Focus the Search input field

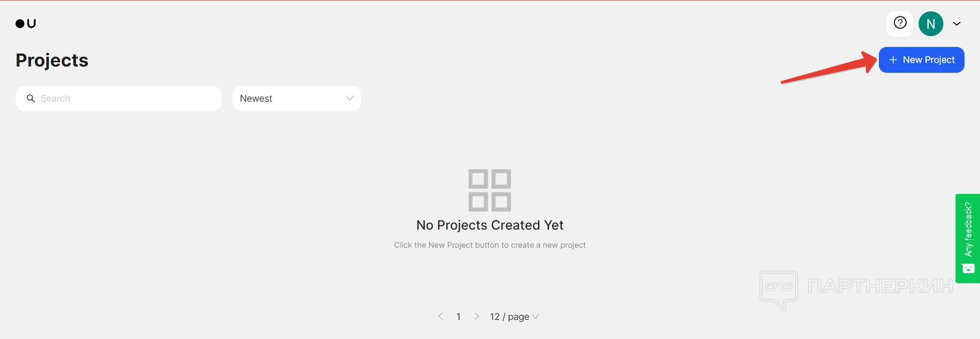coord(119,99)
